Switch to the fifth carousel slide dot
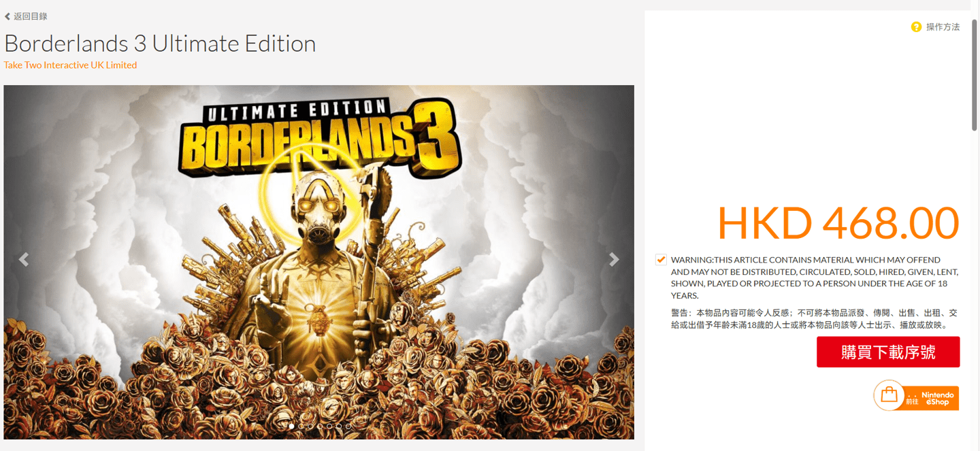This screenshot has width=980, height=451. 329,427
